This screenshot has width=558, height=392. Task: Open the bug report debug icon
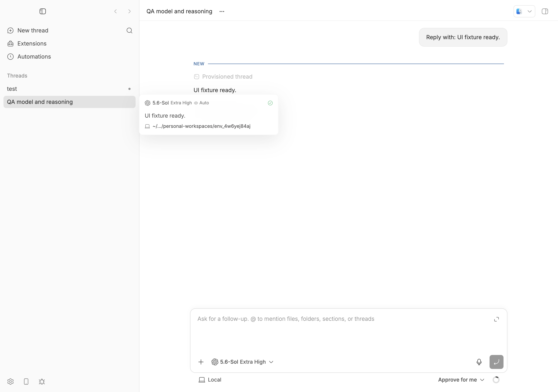(x=42, y=382)
